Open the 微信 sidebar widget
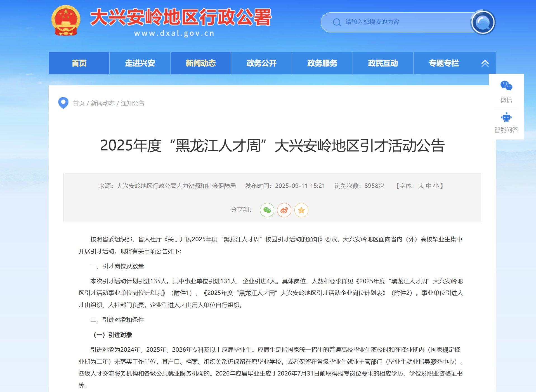This screenshot has height=392, width=536. 506,91
